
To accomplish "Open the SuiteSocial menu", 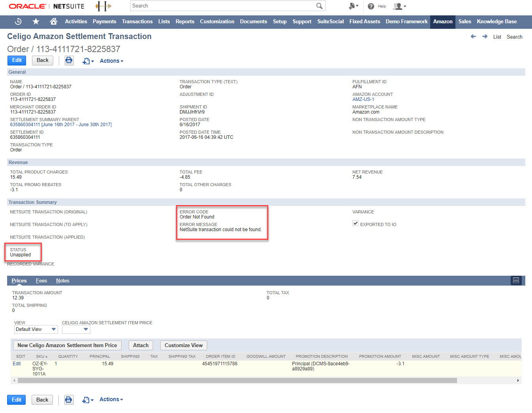I will [x=330, y=21].
